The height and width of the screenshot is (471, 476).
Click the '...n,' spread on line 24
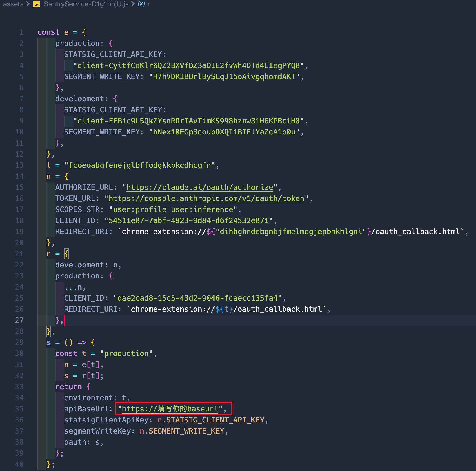coord(75,287)
